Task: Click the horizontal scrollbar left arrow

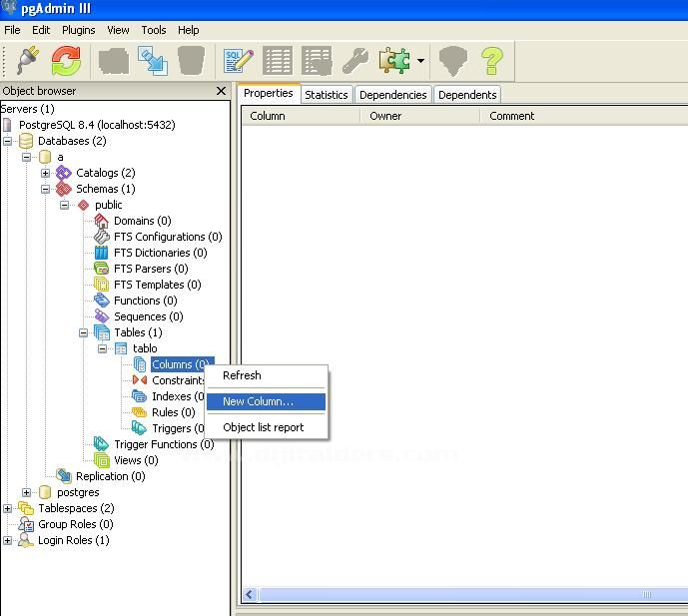Action: click(250, 595)
